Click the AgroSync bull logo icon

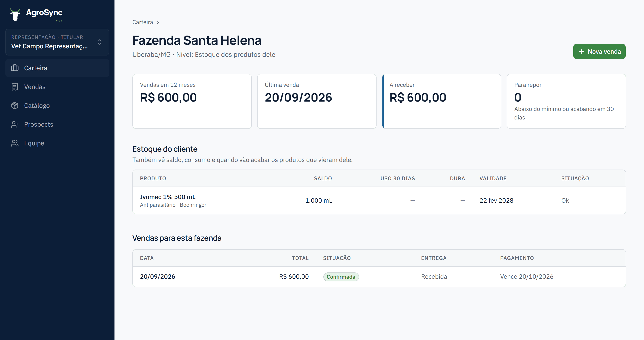[15, 15]
